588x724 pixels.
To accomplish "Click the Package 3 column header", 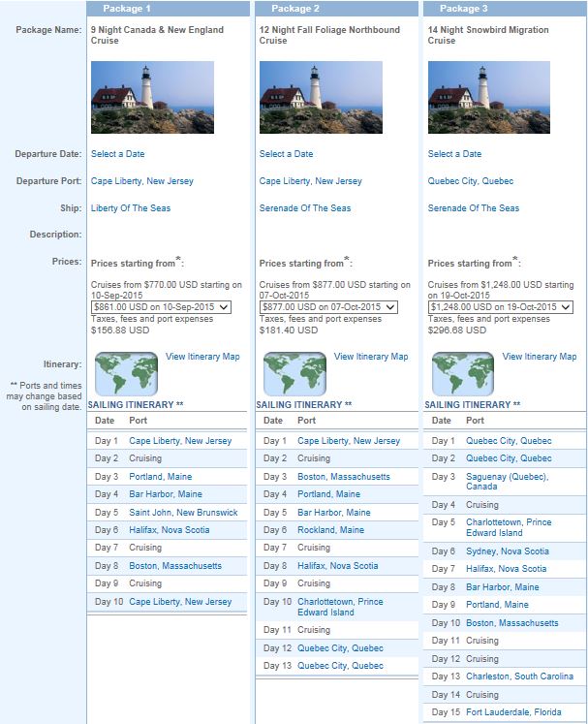I will [x=505, y=9].
